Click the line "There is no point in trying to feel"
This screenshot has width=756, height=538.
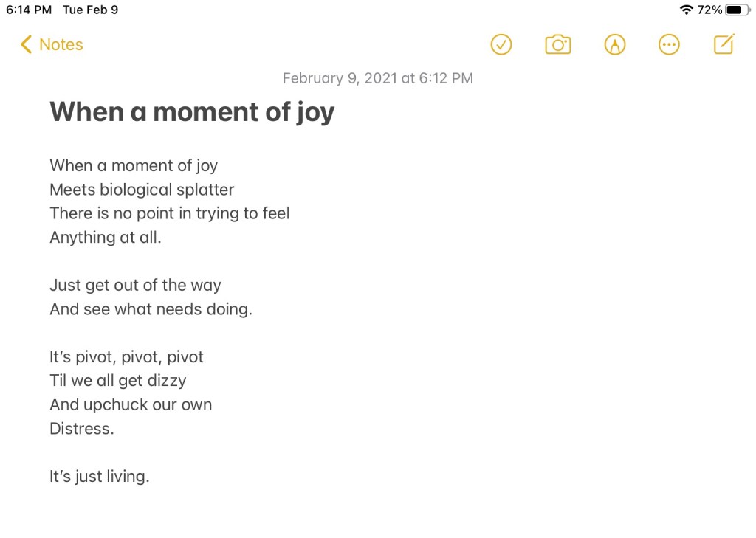click(169, 213)
